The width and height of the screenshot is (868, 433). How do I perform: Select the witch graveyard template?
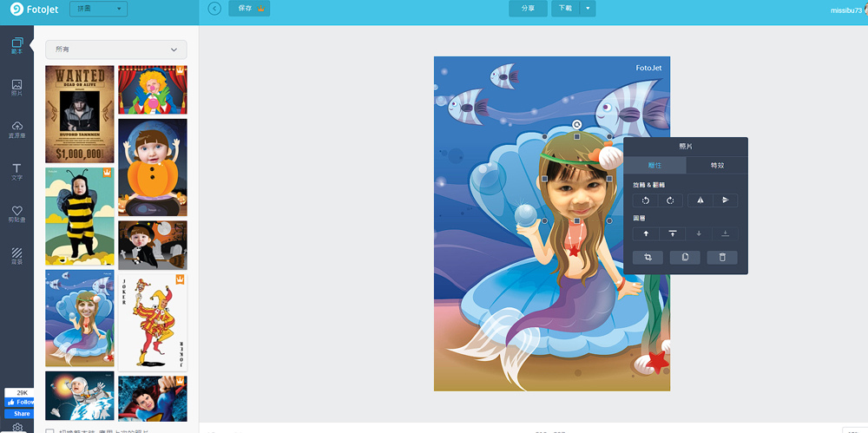point(153,246)
